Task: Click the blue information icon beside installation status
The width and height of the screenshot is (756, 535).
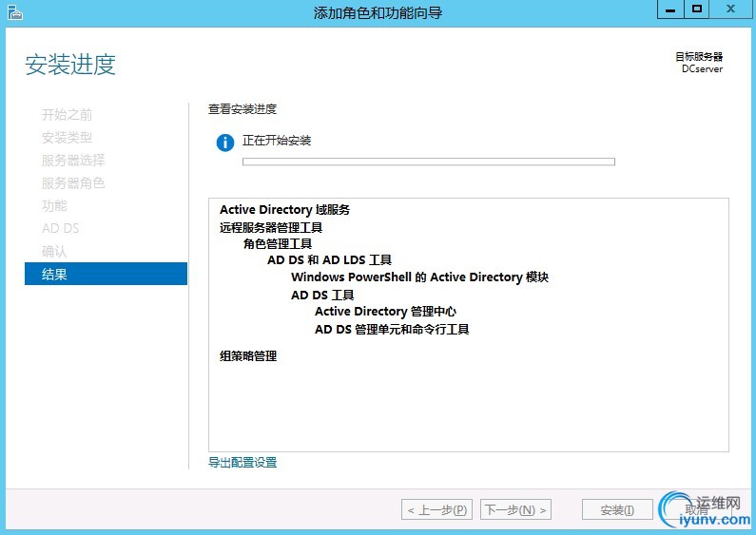Action: [225, 143]
